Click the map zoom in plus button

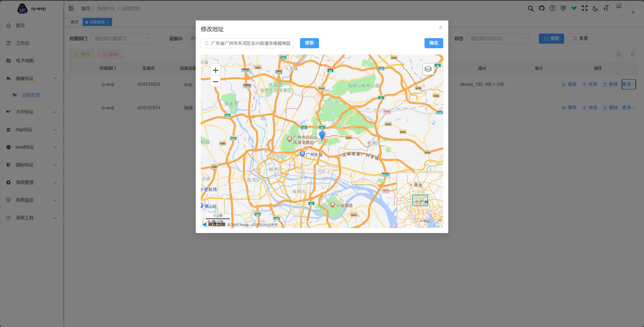215,70
